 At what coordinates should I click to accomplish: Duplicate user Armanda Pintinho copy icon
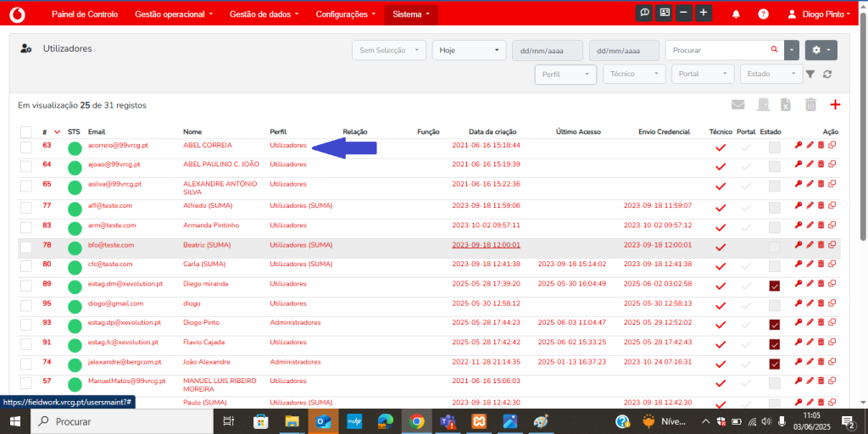pos(832,225)
